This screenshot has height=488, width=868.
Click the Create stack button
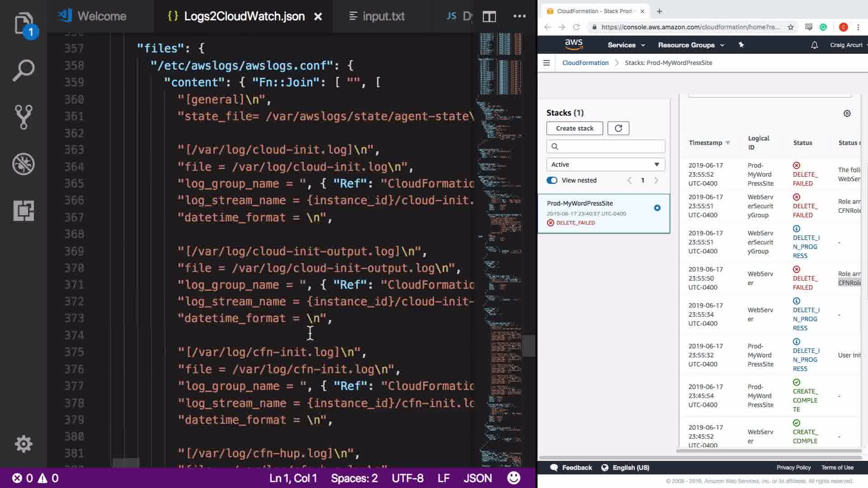pyautogui.click(x=575, y=128)
